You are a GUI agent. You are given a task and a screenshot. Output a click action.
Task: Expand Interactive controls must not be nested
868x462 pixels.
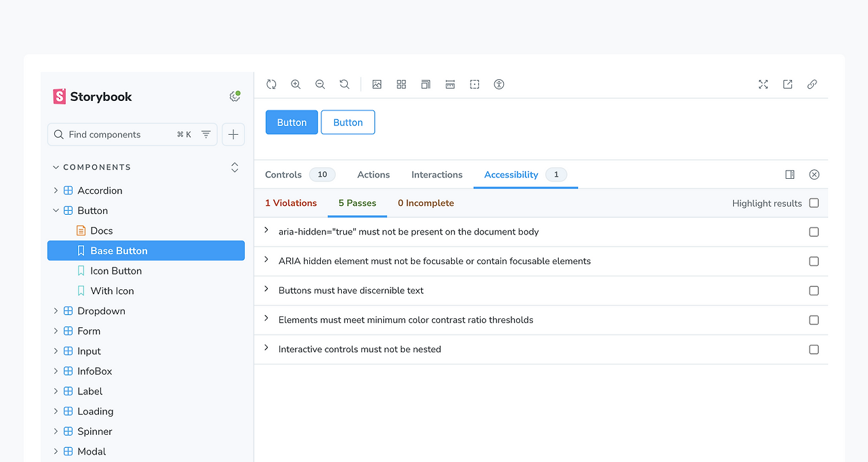[x=267, y=348]
